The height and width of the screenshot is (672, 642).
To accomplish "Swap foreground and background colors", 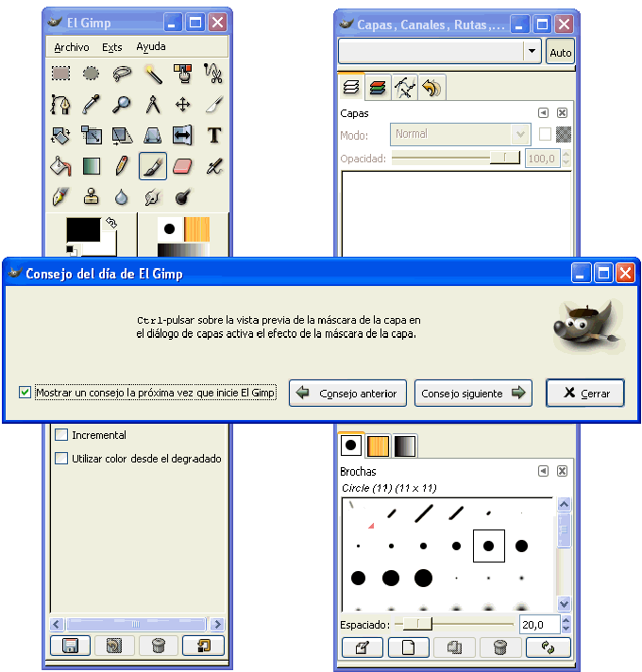I will point(111,223).
